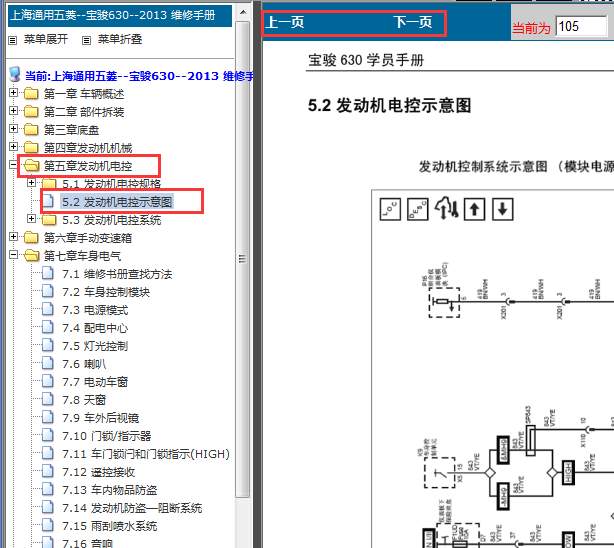Open 7.11 车门锁闩和门锁指示(HIGH)
Viewport: 614px width, 548px height.
(146, 454)
